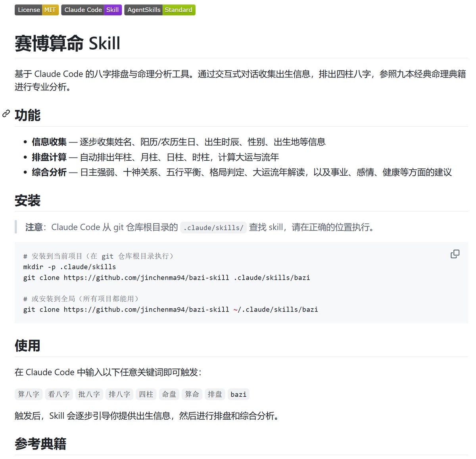The height and width of the screenshot is (459, 476).
Task: Click the intro paragraph starting 基于 Claude Code
Action: pos(240,80)
